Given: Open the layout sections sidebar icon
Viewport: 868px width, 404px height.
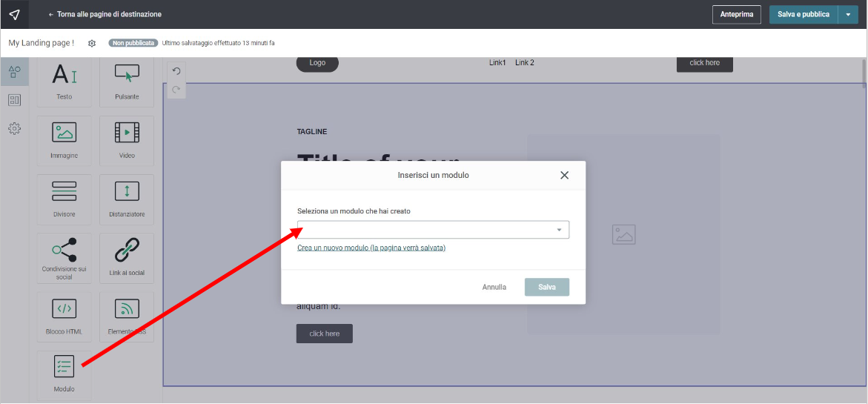Looking at the screenshot, I should 15,100.
